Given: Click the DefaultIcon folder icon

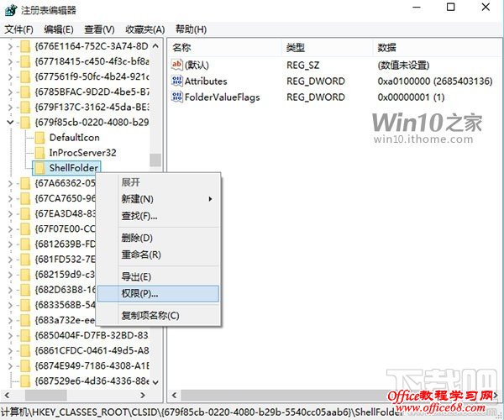Looking at the screenshot, I should click(x=39, y=138).
